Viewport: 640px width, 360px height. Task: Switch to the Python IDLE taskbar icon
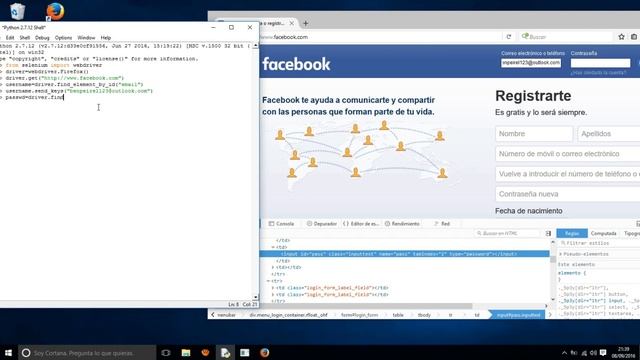click(x=225, y=353)
